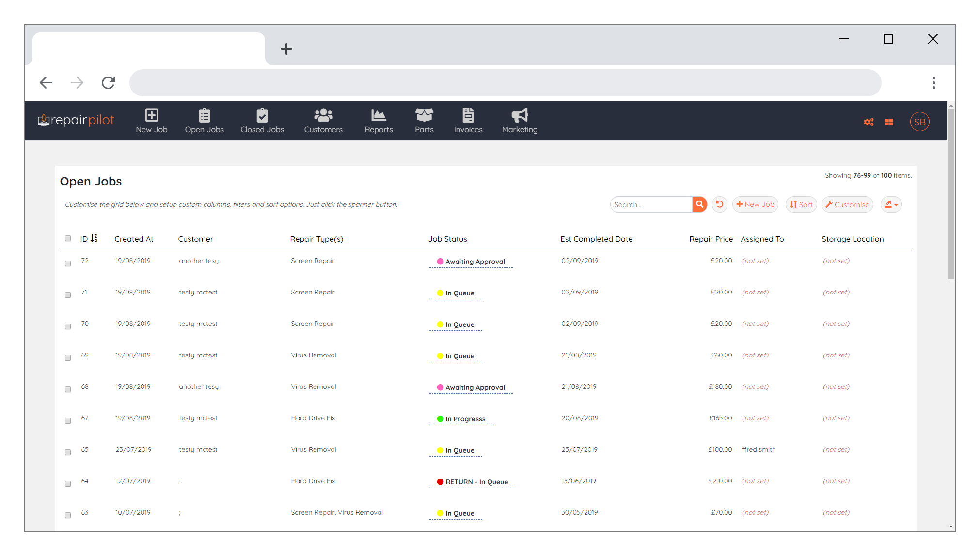The image size is (980, 556).
Task: Sort by Est Completed Date column
Action: point(596,239)
